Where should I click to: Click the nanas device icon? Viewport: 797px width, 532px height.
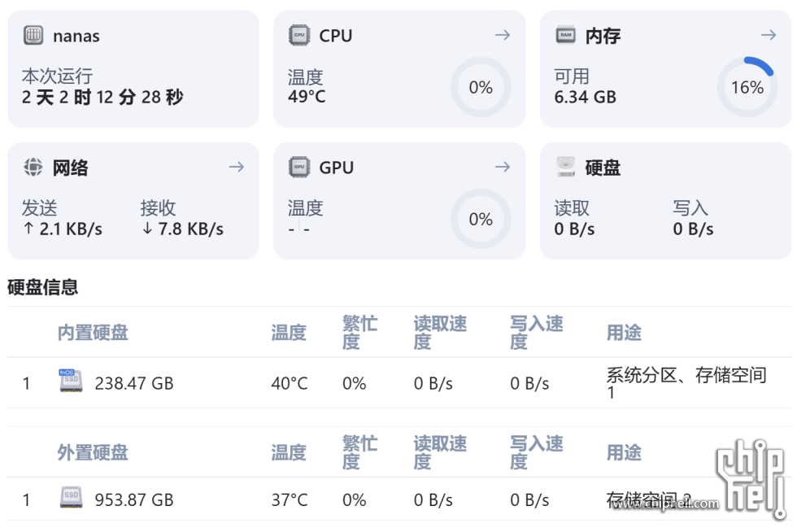click(33, 36)
